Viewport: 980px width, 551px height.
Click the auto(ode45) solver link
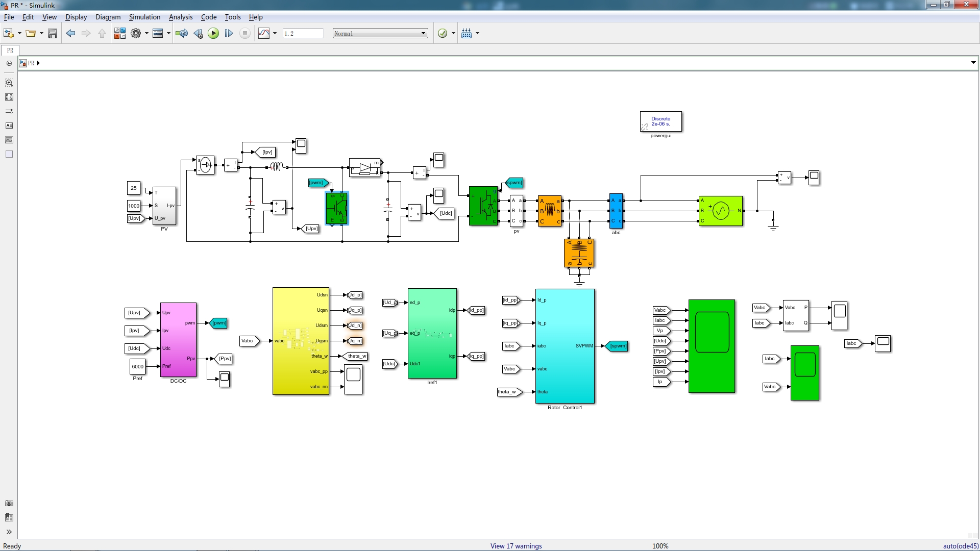coord(960,546)
